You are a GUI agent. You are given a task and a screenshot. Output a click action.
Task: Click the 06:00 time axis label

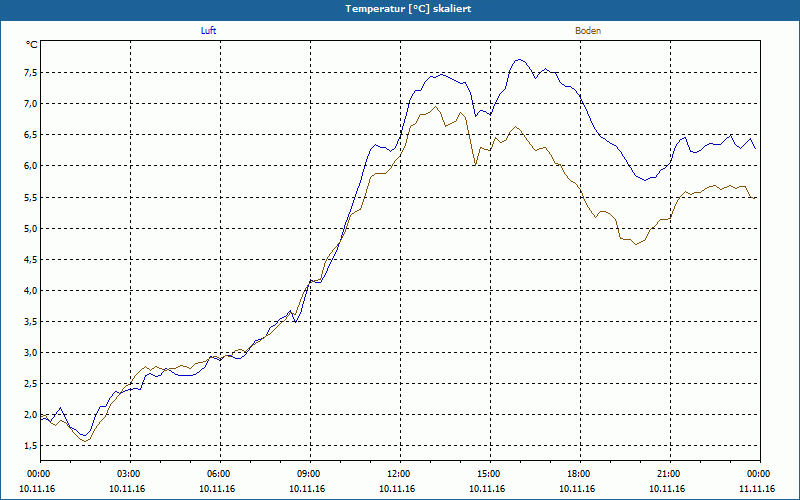tap(220, 474)
